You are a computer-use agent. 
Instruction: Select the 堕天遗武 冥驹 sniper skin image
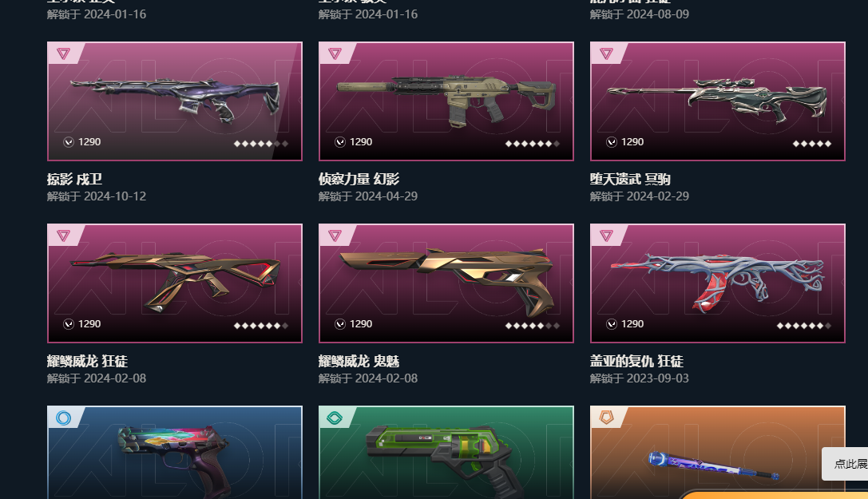718,101
